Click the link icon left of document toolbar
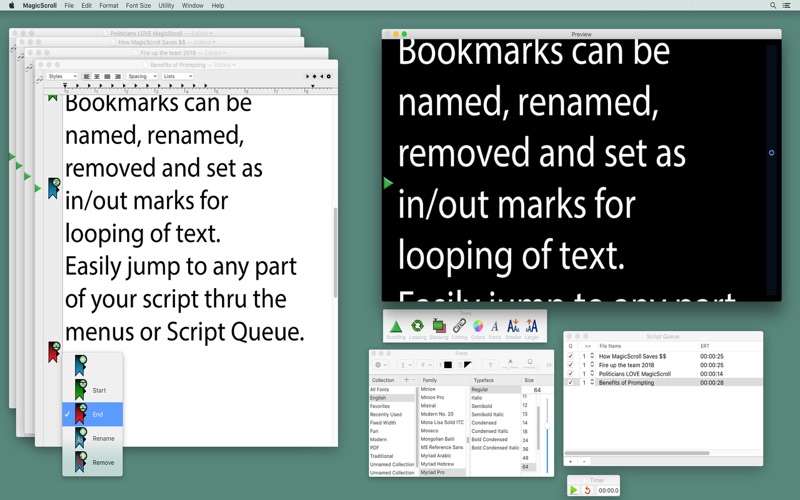The image size is (800, 500). [x=39, y=80]
